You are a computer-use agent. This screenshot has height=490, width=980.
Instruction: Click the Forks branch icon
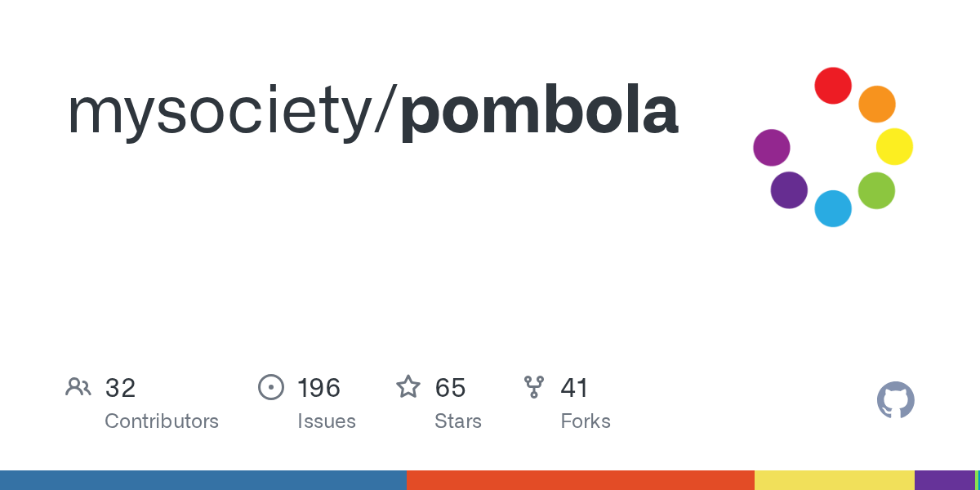pos(534,387)
